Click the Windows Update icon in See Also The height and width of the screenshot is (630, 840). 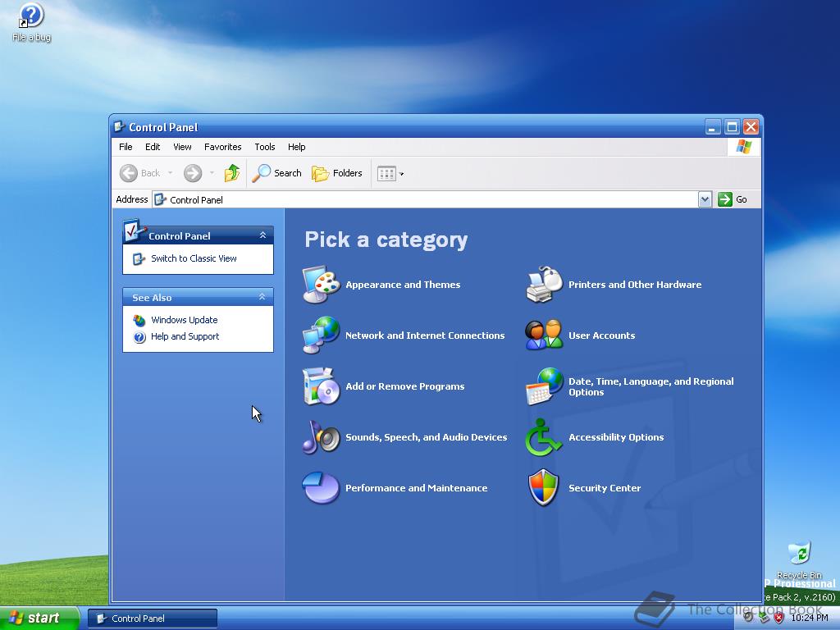tap(139, 321)
